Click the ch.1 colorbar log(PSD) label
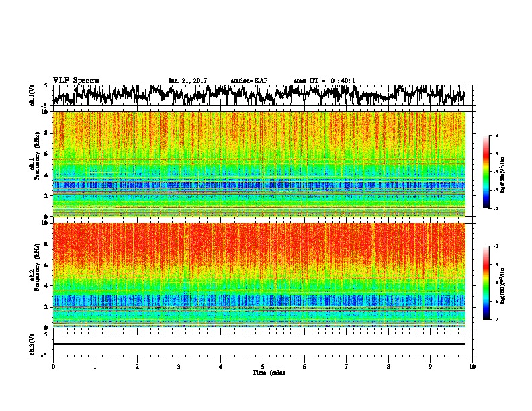This screenshot has height=411, width=532. click(x=503, y=175)
